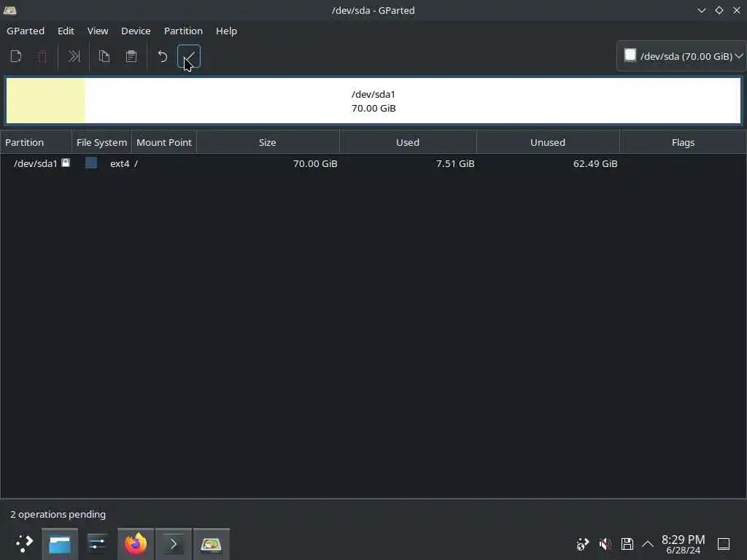Click the yellow used-space portion of sda1
The height and width of the screenshot is (560, 747).
coord(46,101)
